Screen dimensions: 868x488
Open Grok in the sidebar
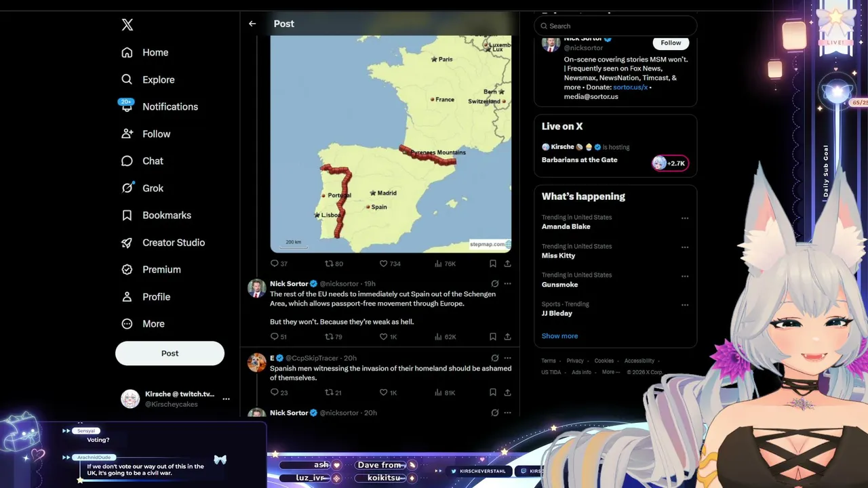point(142,188)
